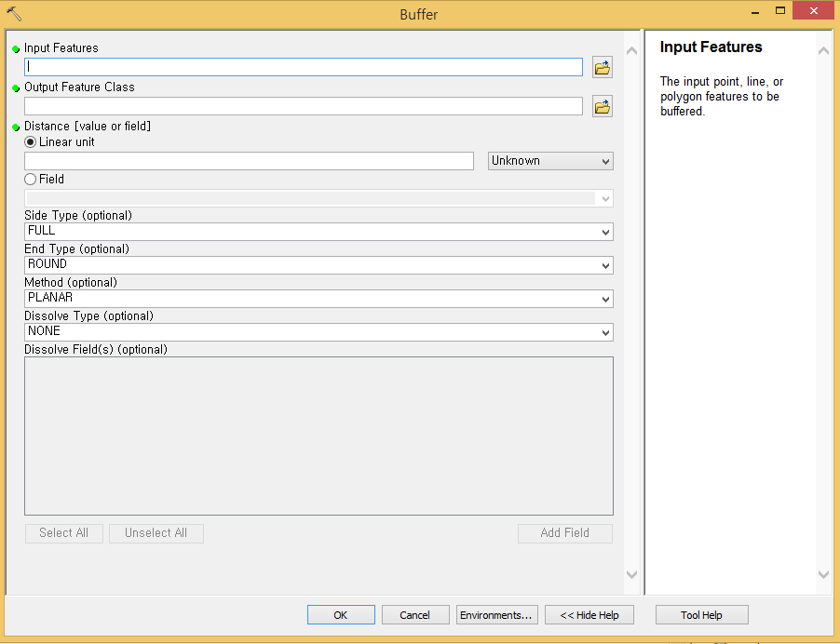Close the Buffer dialog window
Viewport: 840px width, 644px height.
[813, 11]
